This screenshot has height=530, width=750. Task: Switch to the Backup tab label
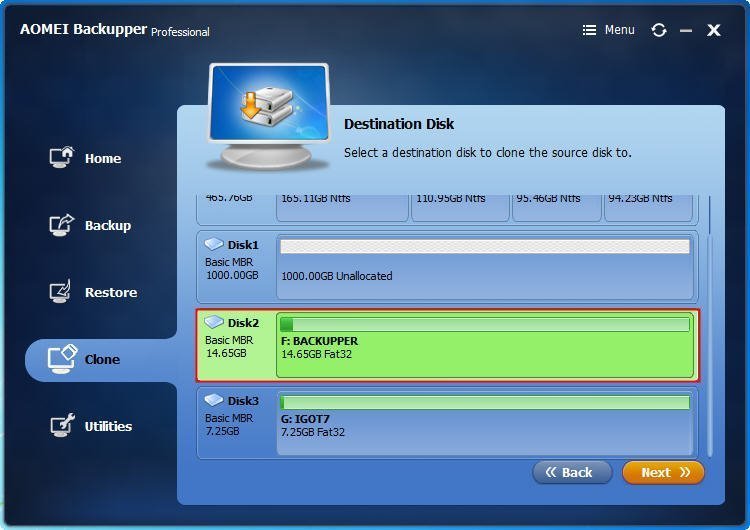108,225
